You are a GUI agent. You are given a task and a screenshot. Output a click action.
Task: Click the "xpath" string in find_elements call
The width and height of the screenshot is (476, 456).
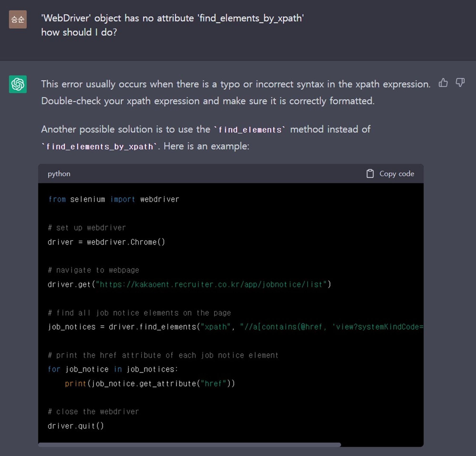coord(215,327)
